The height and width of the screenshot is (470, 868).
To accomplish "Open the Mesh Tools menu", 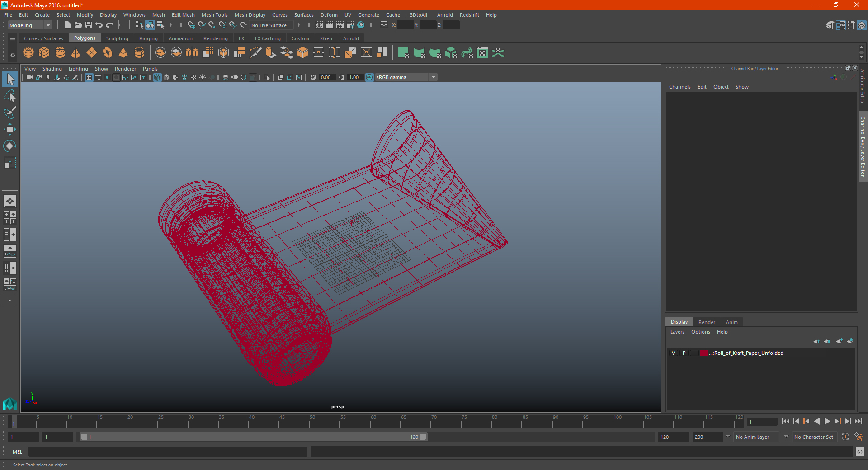I will click(214, 15).
